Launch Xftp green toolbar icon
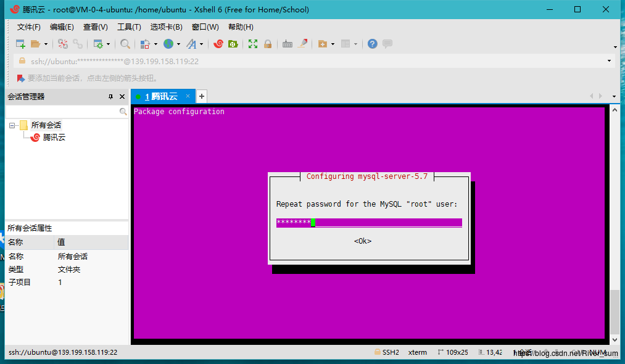 (233, 44)
